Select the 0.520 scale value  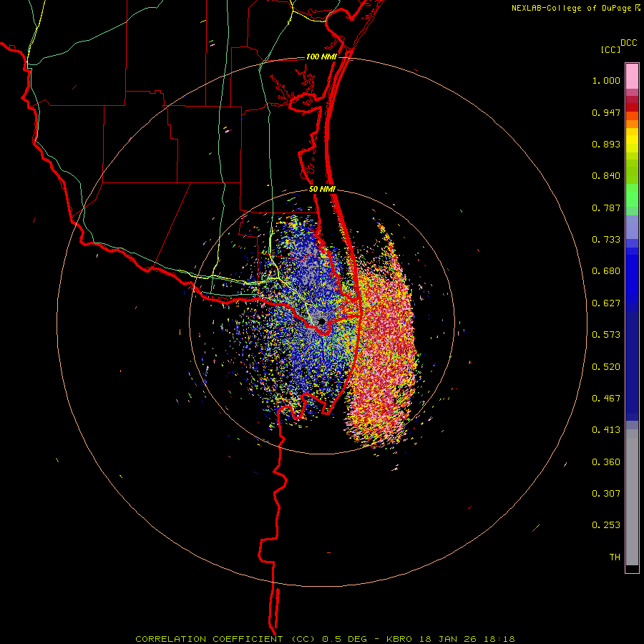606,367
